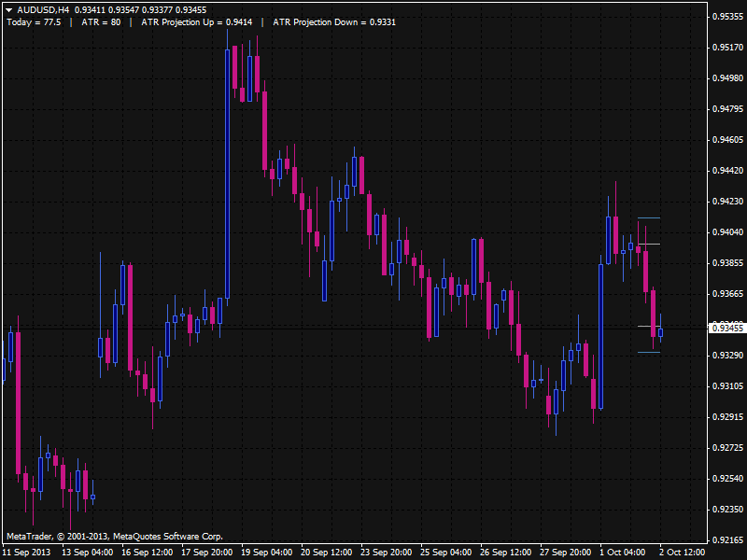Click the Today = 77.5 indicator text
This screenshot has height=560, width=747.
click(34, 21)
